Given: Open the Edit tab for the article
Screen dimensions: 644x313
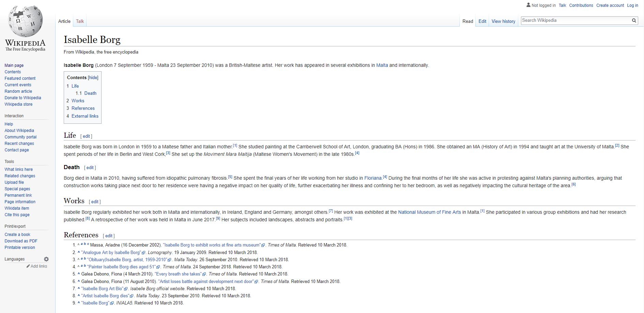Looking at the screenshot, I should (482, 21).
